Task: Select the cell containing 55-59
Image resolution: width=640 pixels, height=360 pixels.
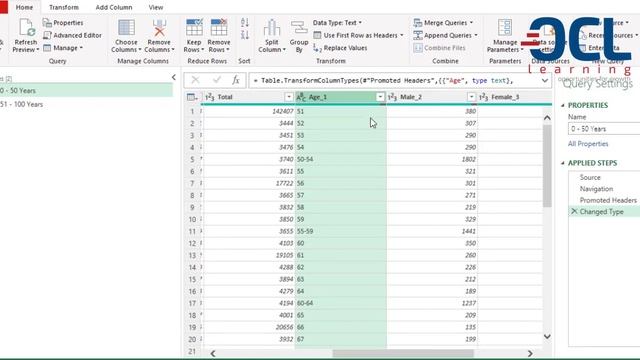Action: pos(341,231)
